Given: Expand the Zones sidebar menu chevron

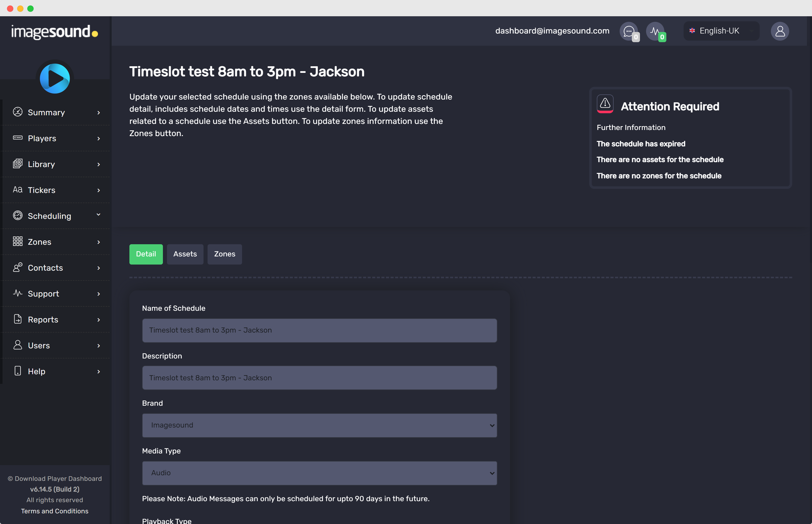Looking at the screenshot, I should [99, 242].
